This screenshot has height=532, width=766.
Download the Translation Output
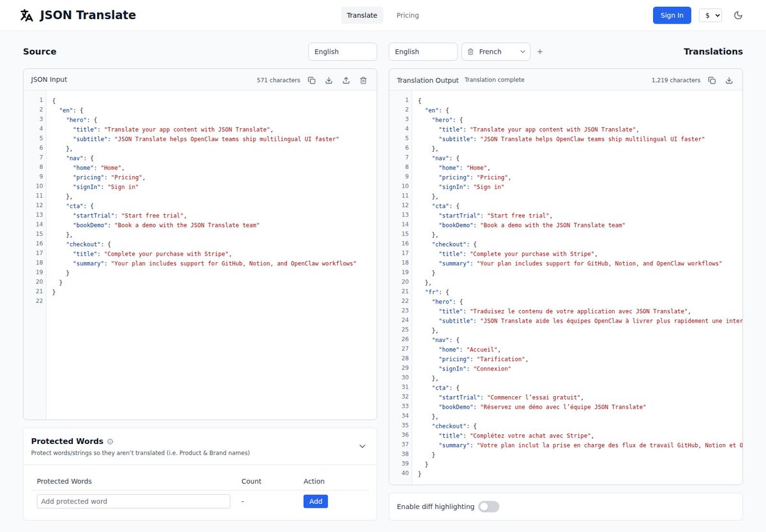click(x=729, y=80)
